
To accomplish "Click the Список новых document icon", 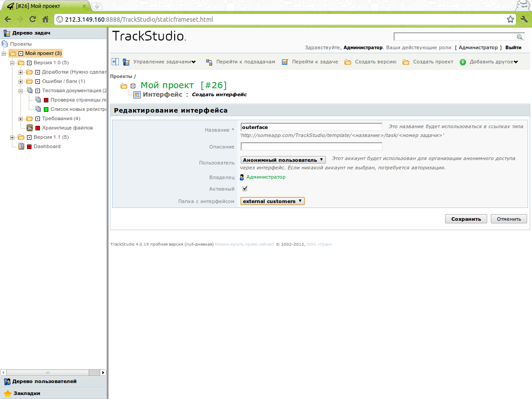I will 38,109.
